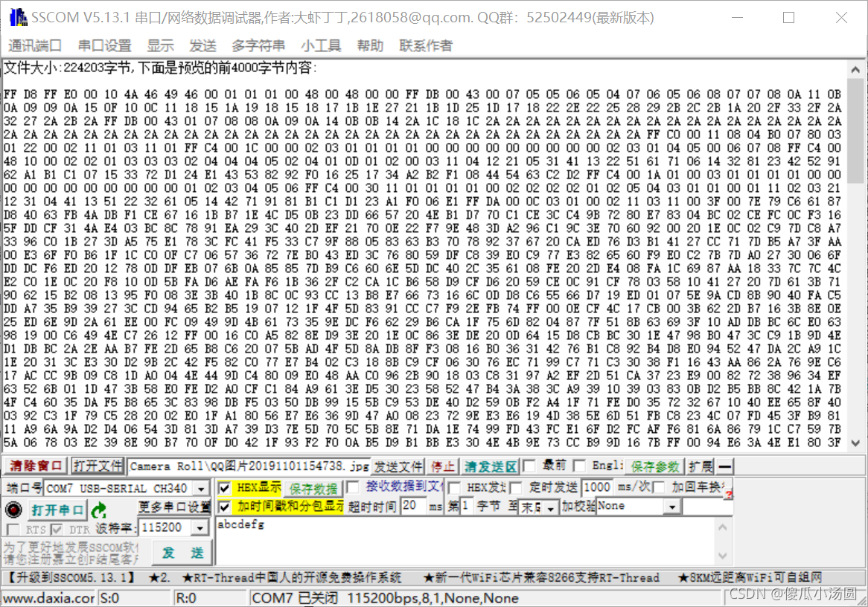Open the 发送 menu

202,45
